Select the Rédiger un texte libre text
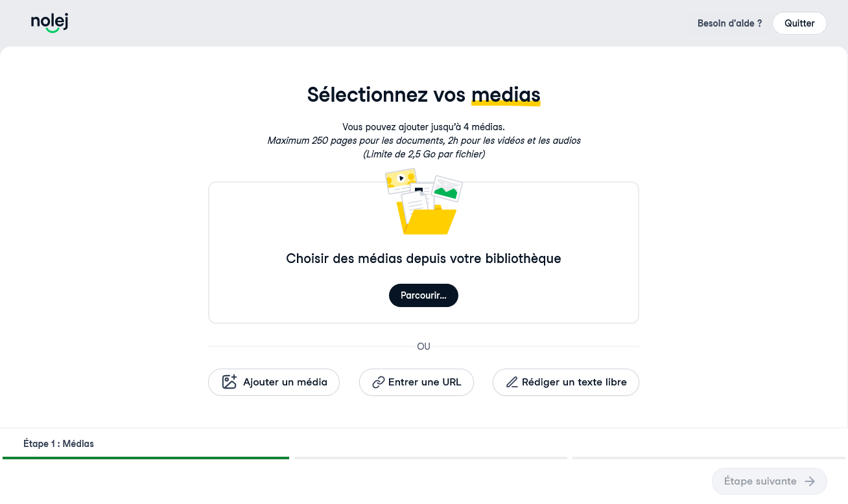The width and height of the screenshot is (848, 504). [x=574, y=382]
